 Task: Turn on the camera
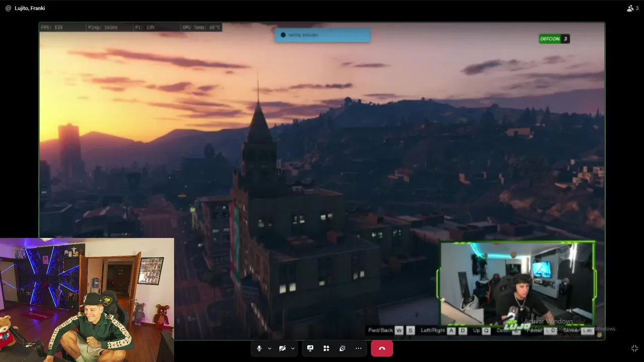[282, 348]
